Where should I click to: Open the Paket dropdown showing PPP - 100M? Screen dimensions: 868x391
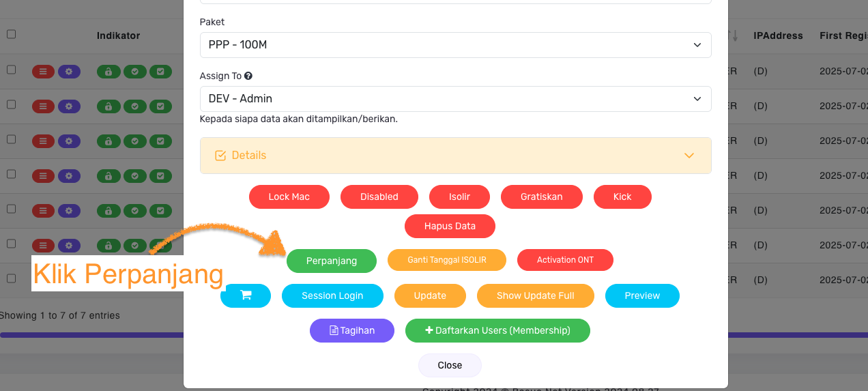pos(456,45)
